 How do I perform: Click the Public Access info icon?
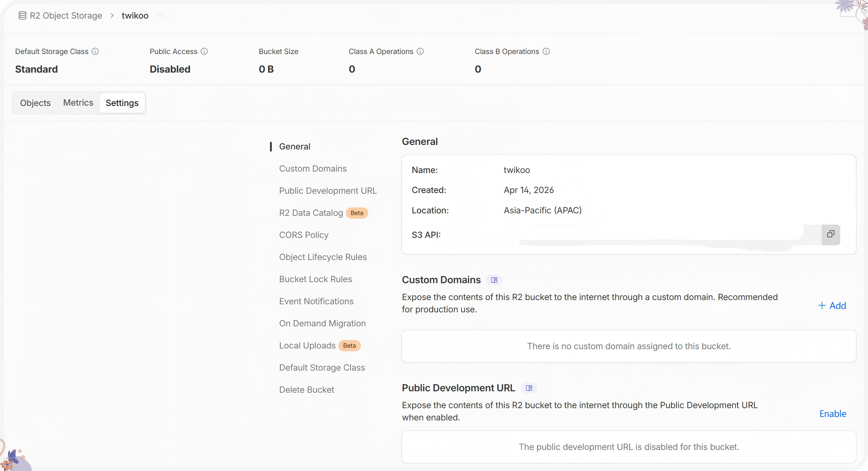click(x=204, y=52)
